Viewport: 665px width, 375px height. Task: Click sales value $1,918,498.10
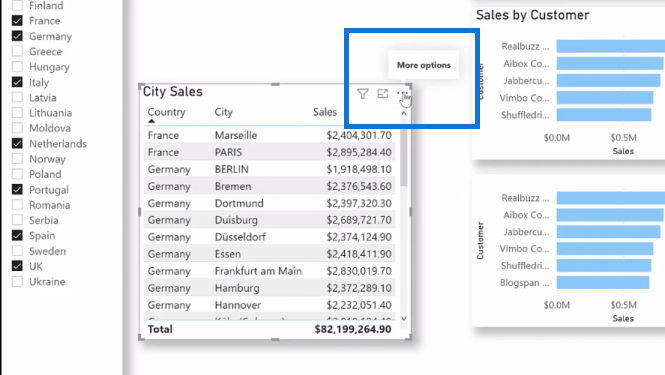click(359, 169)
